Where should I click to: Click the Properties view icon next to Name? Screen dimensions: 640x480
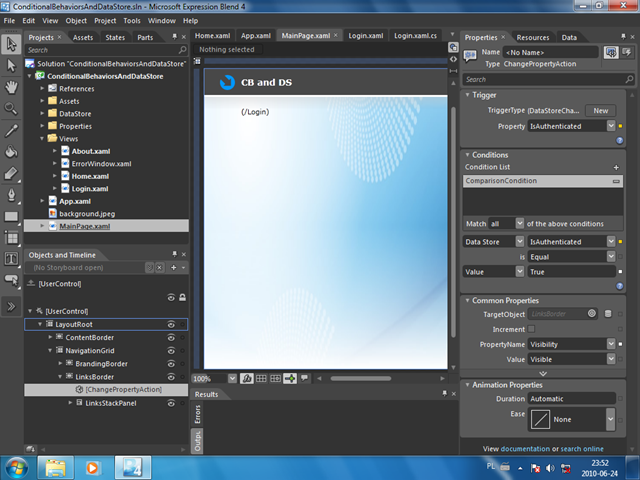[x=611, y=52]
